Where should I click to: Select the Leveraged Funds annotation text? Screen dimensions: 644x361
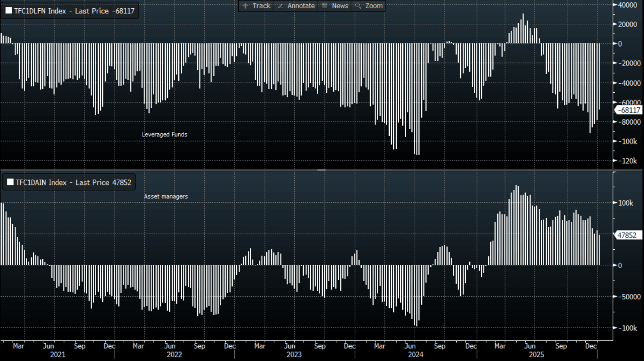(x=164, y=135)
